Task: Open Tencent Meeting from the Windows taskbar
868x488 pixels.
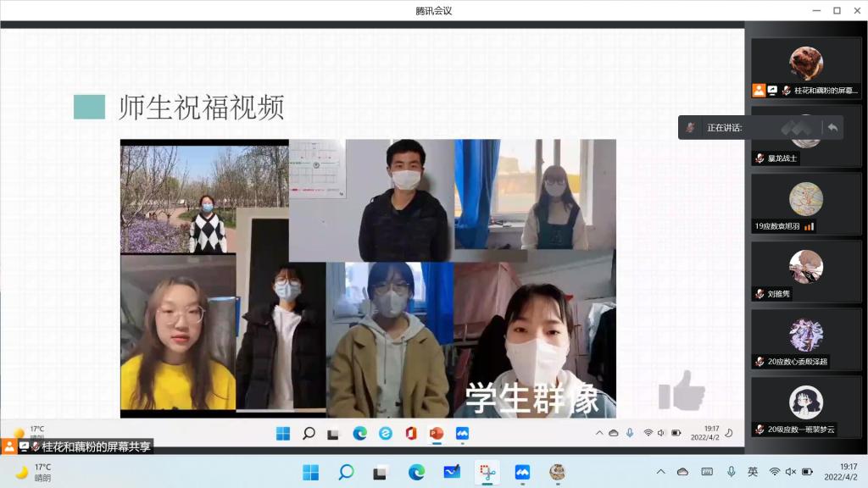Action: pos(522,472)
